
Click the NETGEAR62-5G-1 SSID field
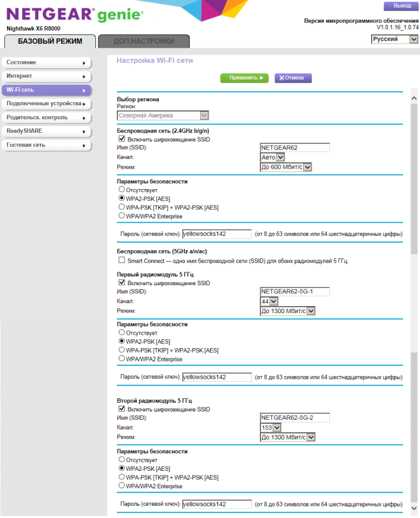coord(295,292)
